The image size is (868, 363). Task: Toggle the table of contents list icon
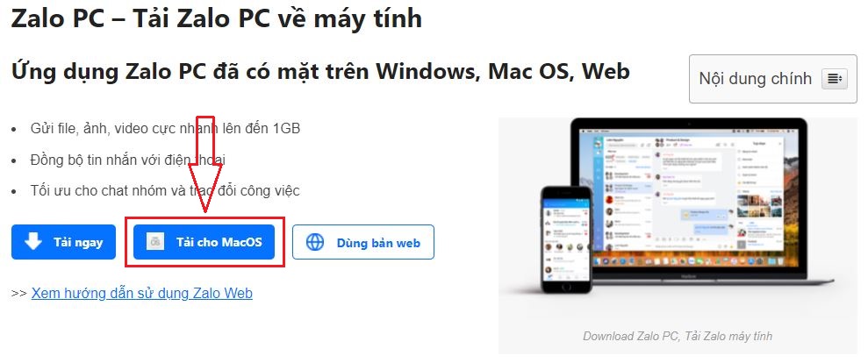point(835,79)
